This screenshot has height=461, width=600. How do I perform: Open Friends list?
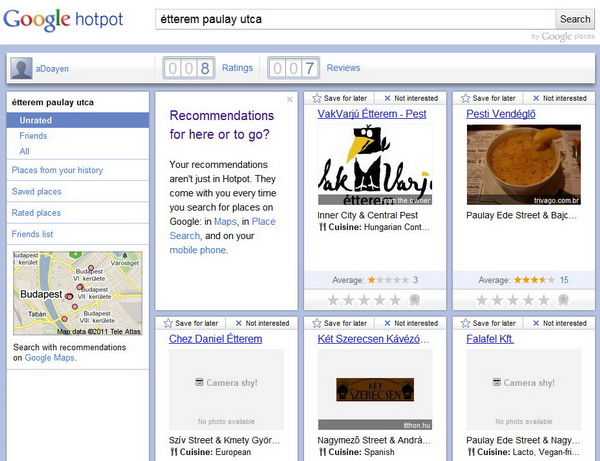click(32, 234)
